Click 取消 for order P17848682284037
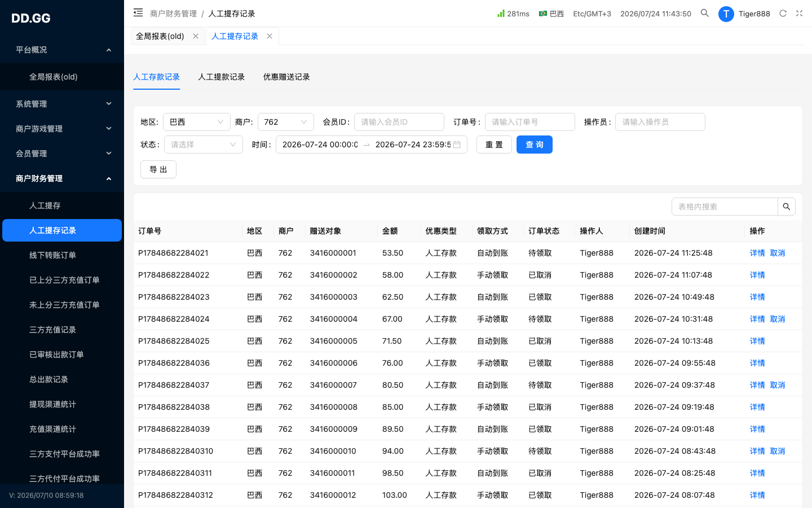 778,385
